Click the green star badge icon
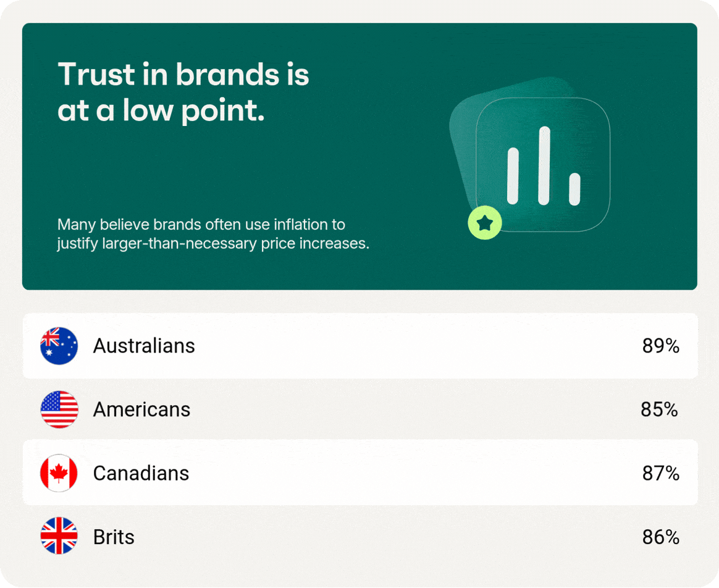Image resolution: width=719 pixels, height=588 pixels. [x=485, y=223]
